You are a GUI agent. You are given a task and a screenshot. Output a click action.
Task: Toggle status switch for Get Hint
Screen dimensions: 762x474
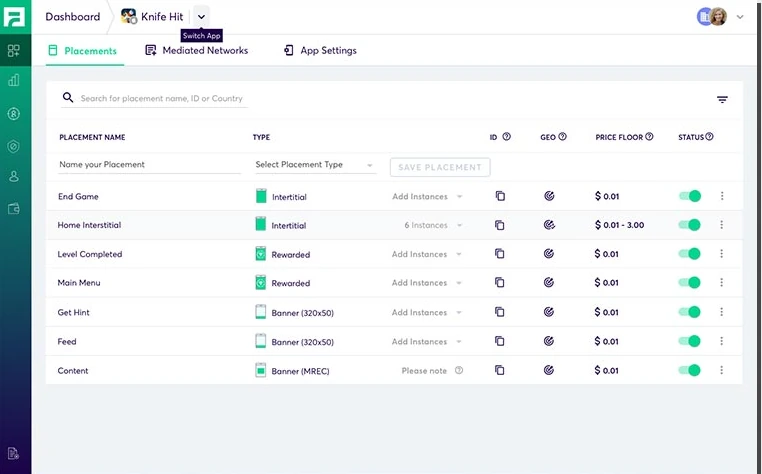(x=690, y=312)
